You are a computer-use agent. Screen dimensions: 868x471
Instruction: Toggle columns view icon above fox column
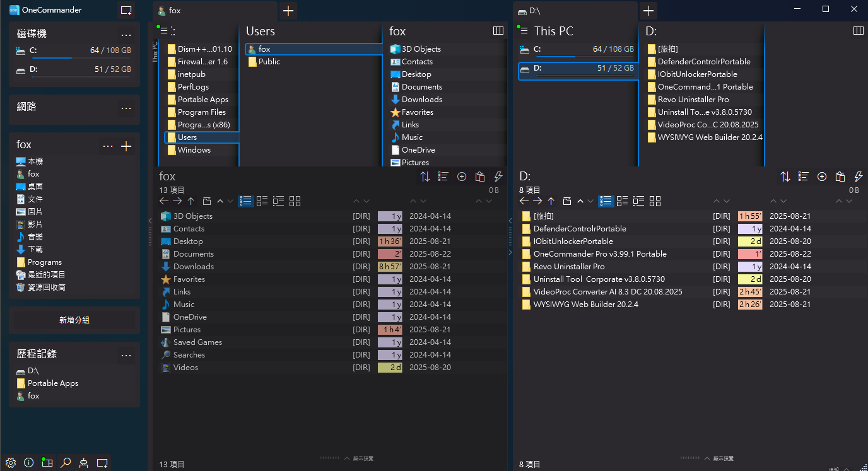498,31
